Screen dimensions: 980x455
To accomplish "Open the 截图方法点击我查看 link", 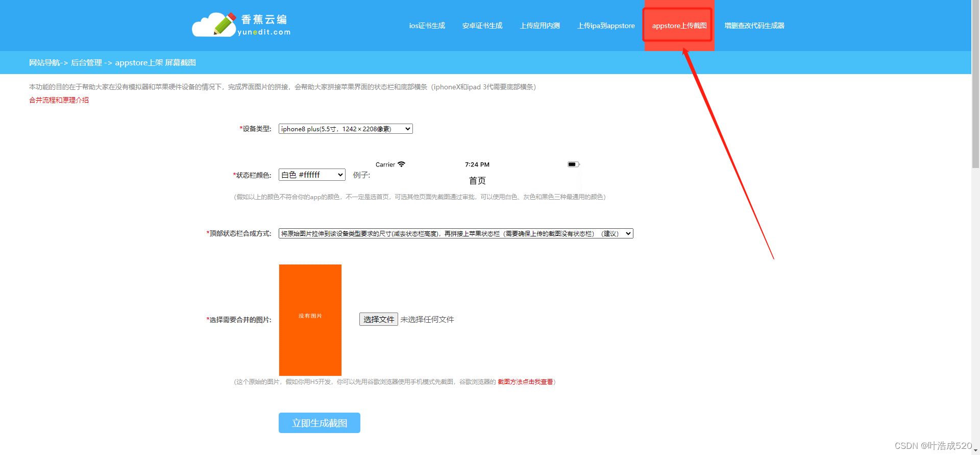I will (525, 381).
